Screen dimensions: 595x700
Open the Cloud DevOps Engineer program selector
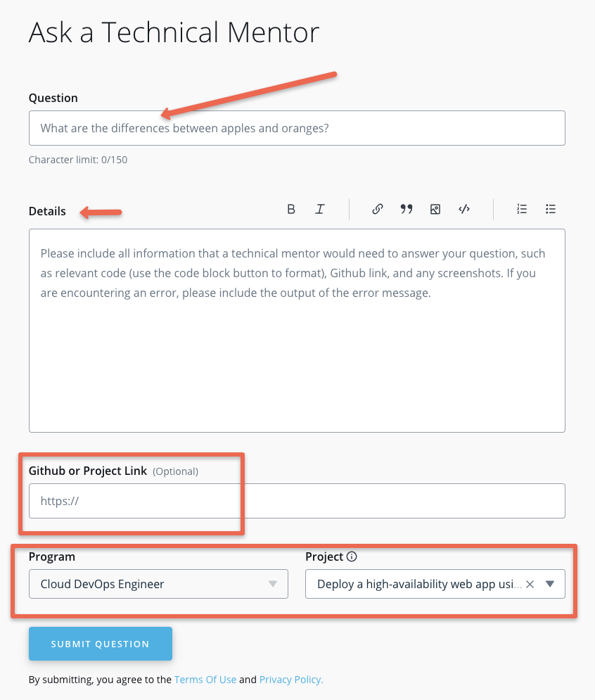pos(141,584)
